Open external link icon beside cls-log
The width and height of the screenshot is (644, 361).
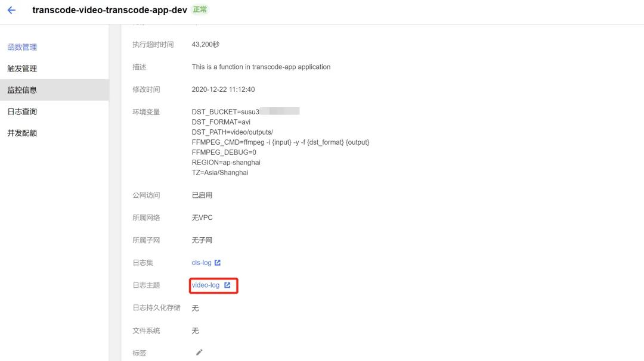217,263
